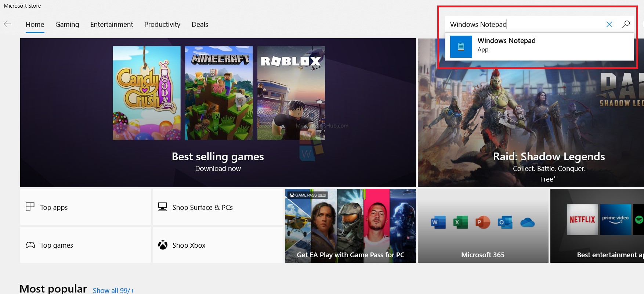Open the Gaming tab

coord(67,24)
